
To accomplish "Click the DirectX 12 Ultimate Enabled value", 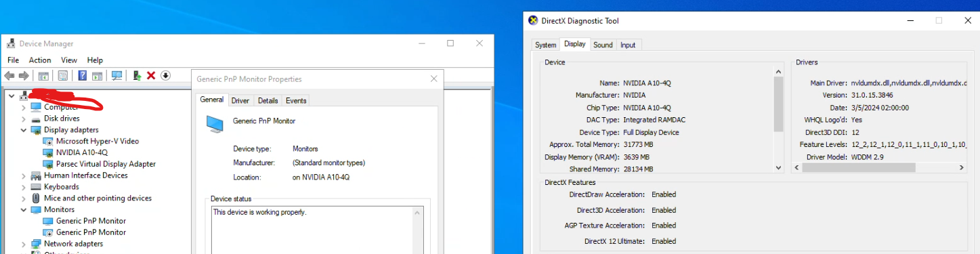I will [664, 241].
